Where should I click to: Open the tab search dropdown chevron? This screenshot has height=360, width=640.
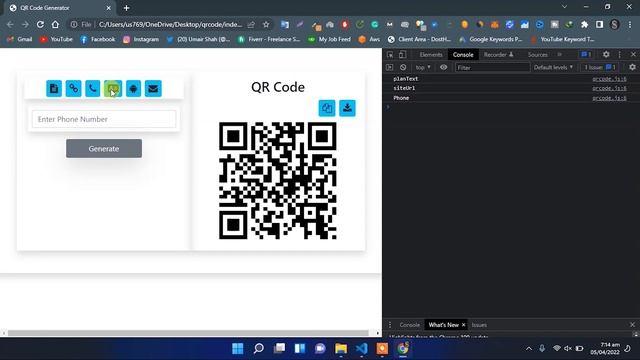click(x=564, y=7)
